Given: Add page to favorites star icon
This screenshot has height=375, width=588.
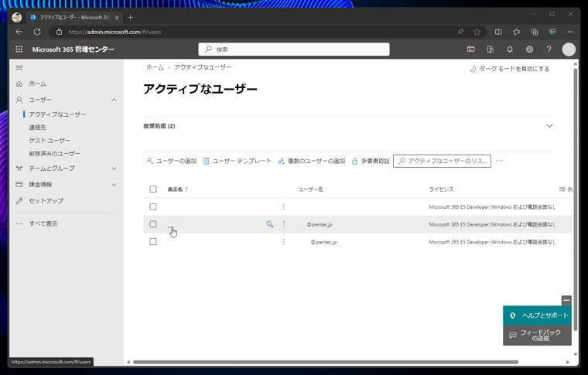Looking at the screenshot, I should pos(477,32).
